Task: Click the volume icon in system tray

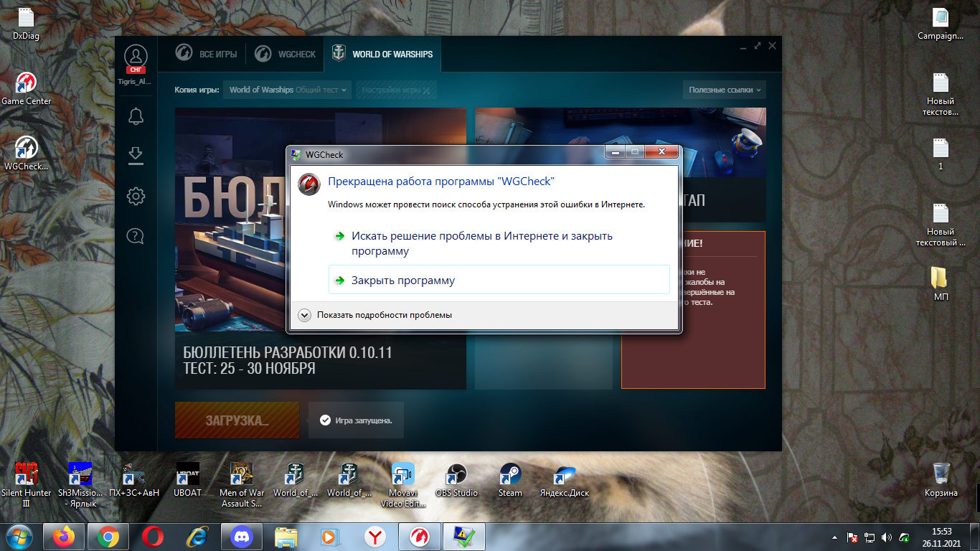Action: (x=887, y=537)
